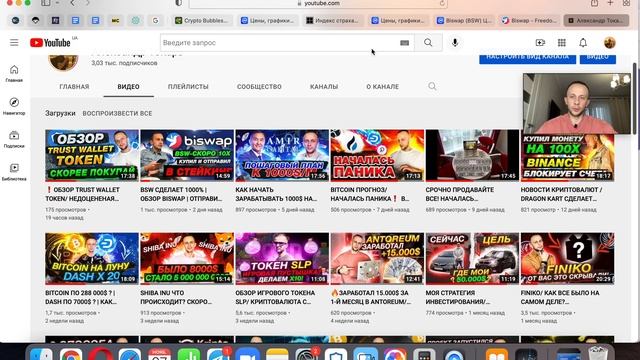Switch to the О КАНАЛЕ tab
640x360 pixels.
click(382, 87)
